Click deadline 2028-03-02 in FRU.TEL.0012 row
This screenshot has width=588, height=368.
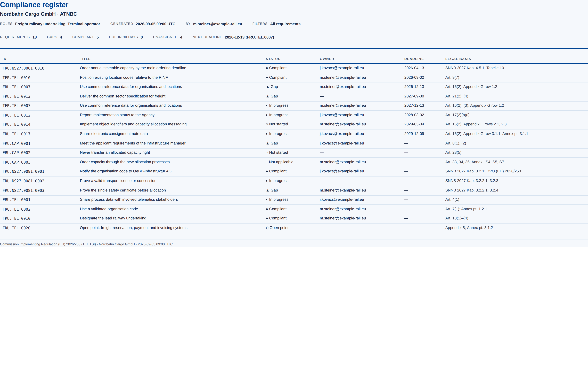[414, 115]
